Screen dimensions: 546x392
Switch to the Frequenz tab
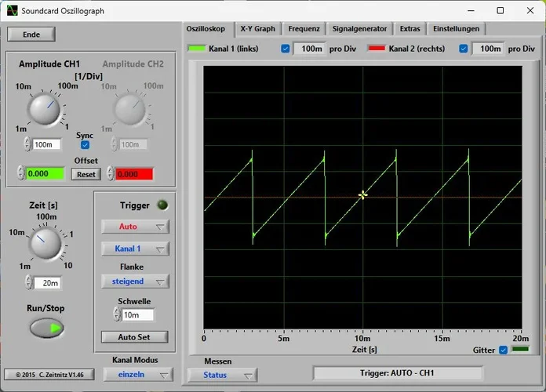coord(304,29)
